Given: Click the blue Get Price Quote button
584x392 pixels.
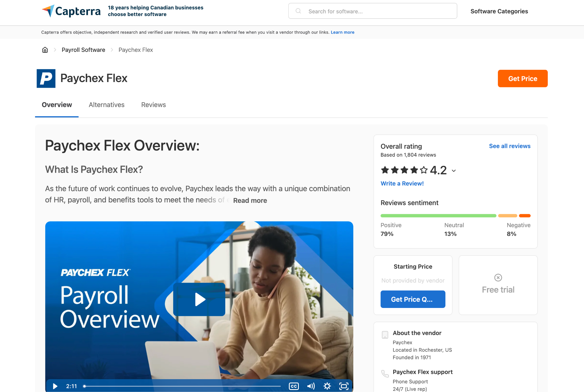Looking at the screenshot, I should coord(413,299).
